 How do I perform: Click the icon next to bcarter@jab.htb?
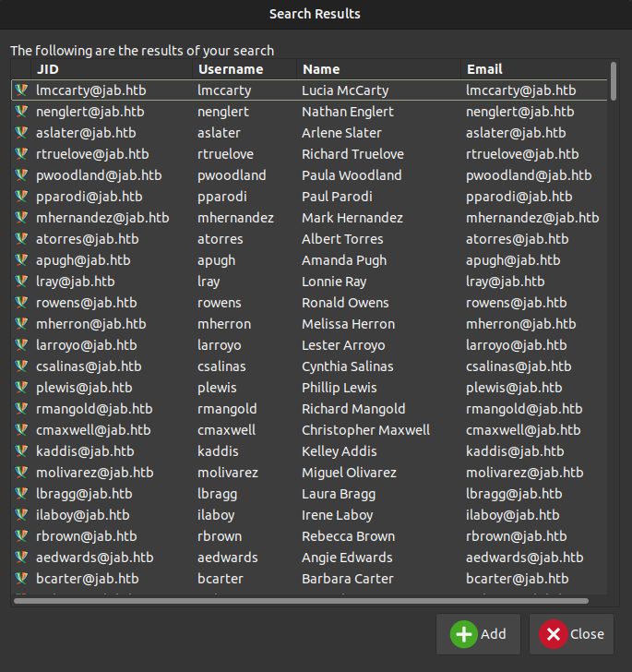(22, 579)
